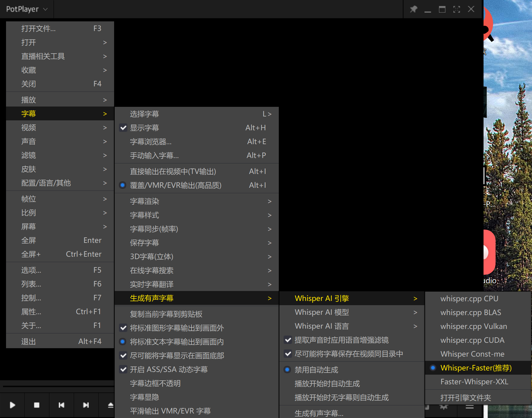Select whisper.cpp CPU engine
The height and width of the screenshot is (418, 532).
coord(478,299)
